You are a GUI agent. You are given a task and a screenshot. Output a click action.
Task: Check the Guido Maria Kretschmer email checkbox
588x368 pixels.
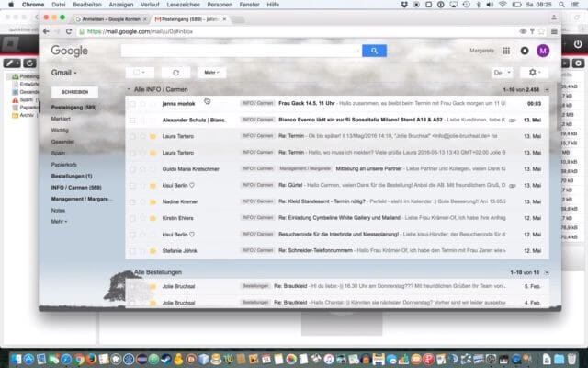132,169
